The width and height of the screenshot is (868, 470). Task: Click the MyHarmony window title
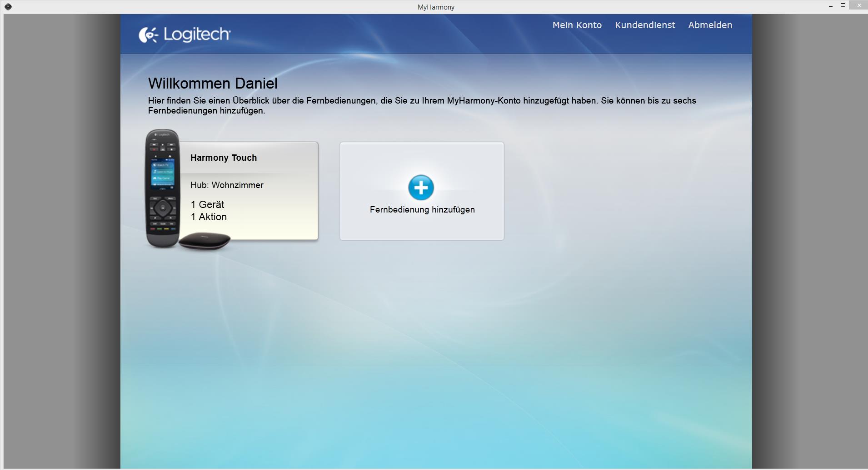pos(436,7)
